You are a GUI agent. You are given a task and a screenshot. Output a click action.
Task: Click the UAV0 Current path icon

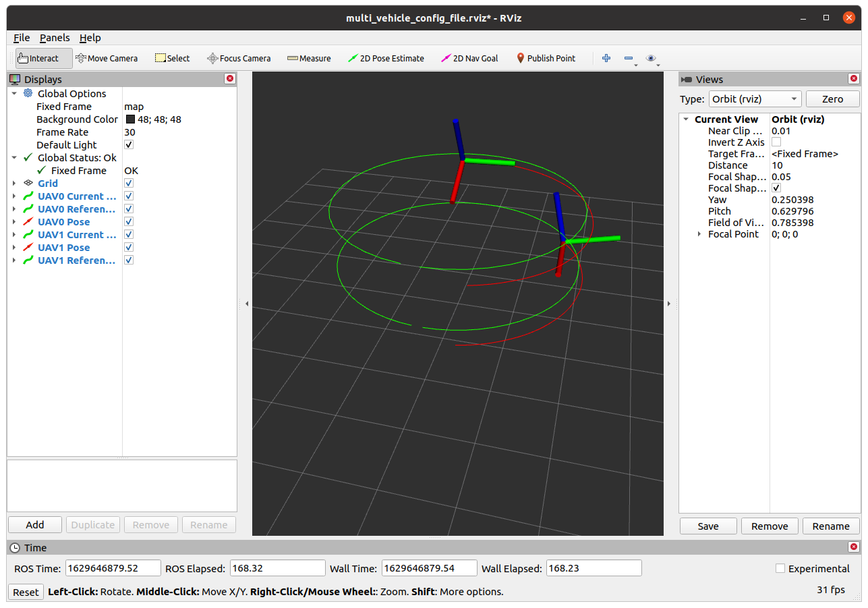[28, 196]
